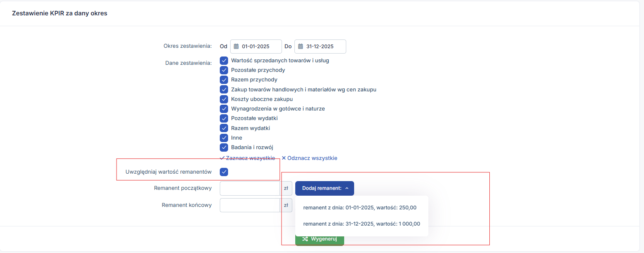This screenshot has width=644, height=253.
Task: Click the calendar icon in the Od date field
Action: pos(236,47)
